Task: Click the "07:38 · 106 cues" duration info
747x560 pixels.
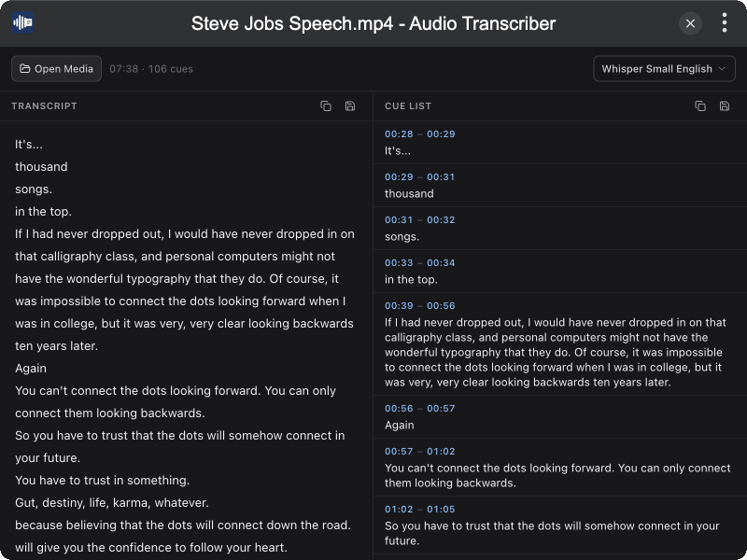Action: pyautogui.click(x=151, y=68)
